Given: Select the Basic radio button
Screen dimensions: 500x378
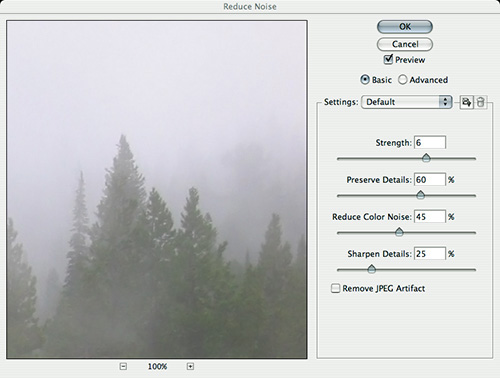Looking at the screenshot, I should [x=365, y=80].
